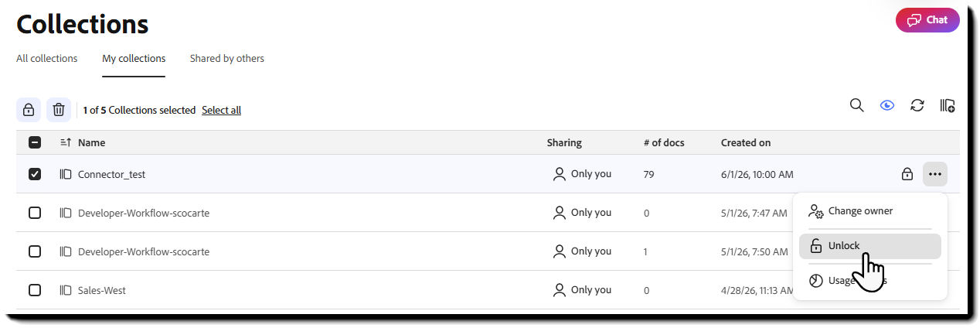
Task: Open the three-dot menu for Connector_test
Action: pyautogui.click(x=935, y=174)
